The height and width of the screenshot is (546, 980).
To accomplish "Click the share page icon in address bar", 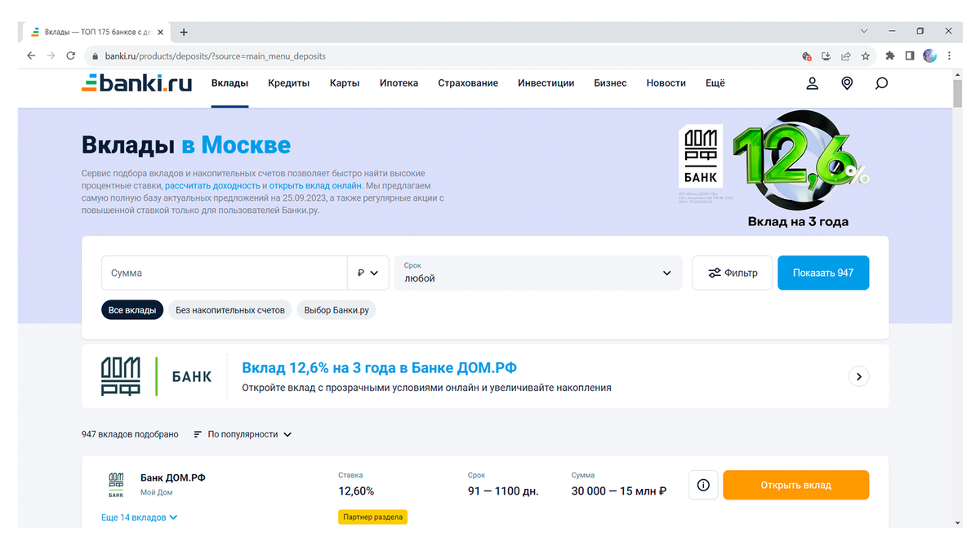I will (x=845, y=56).
